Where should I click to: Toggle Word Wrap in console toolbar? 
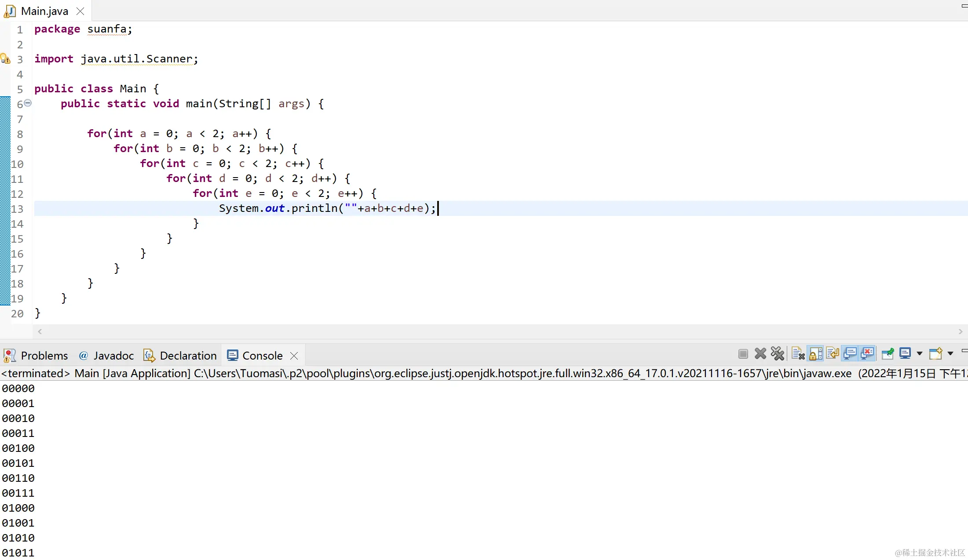pyautogui.click(x=833, y=354)
